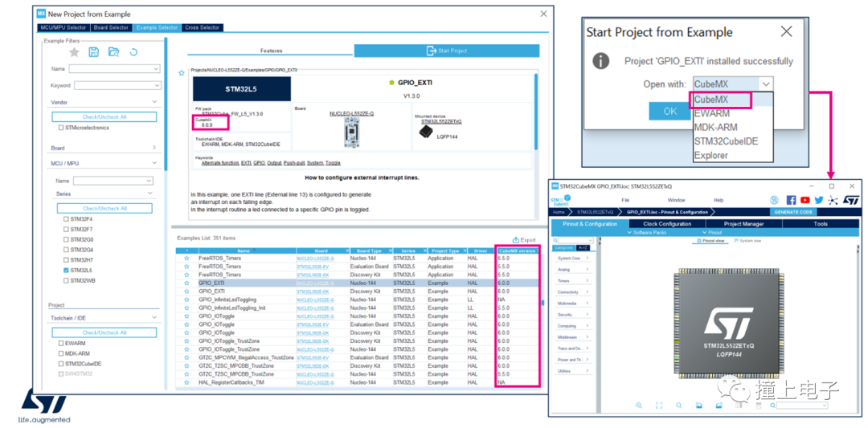Viewport: 868px width, 428px height.
Task: Switch to Cross Selector tab
Action: coord(202,27)
